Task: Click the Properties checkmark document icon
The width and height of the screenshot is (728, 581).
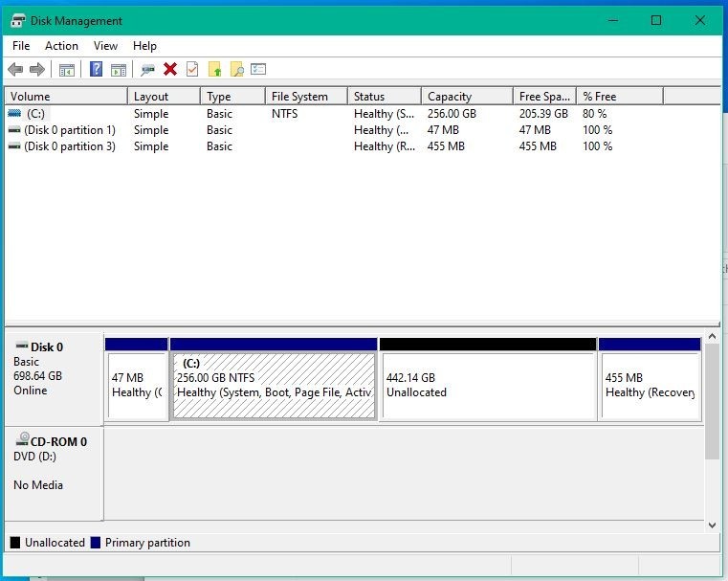Action: 192,69
